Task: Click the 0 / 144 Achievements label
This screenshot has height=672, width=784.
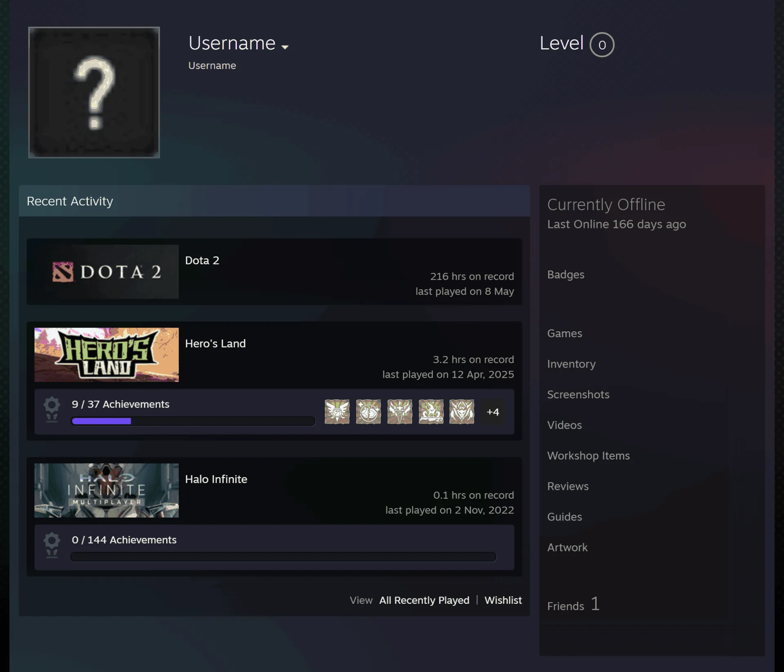Action: (x=124, y=540)
